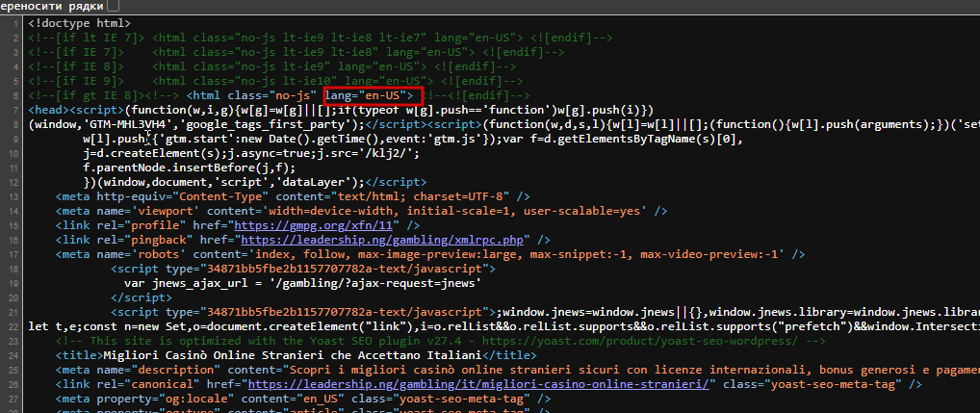Viewport: 980px width, 413px height.
Task: Click the '<head>' tag on line 7
Action: click(x=48, y=111)
